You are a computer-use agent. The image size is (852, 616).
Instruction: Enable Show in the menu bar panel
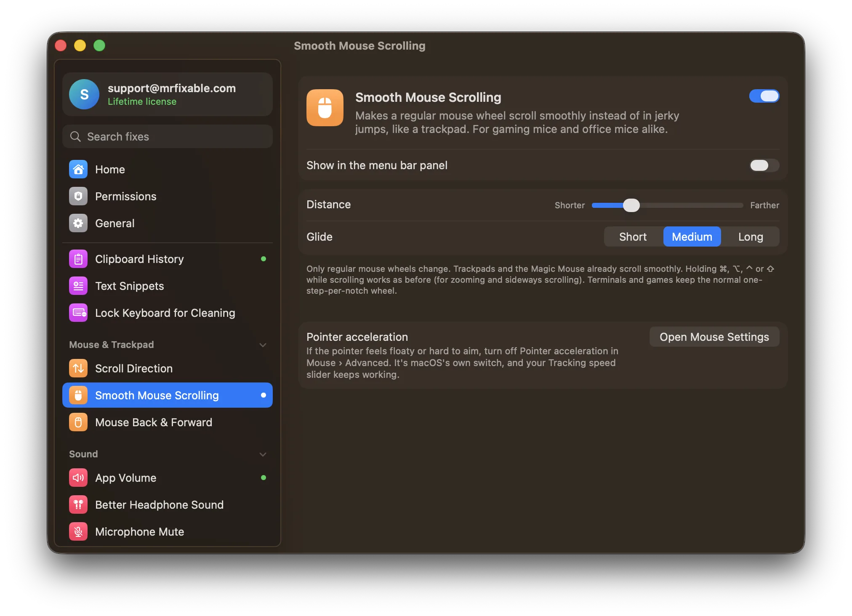[764, 165]
